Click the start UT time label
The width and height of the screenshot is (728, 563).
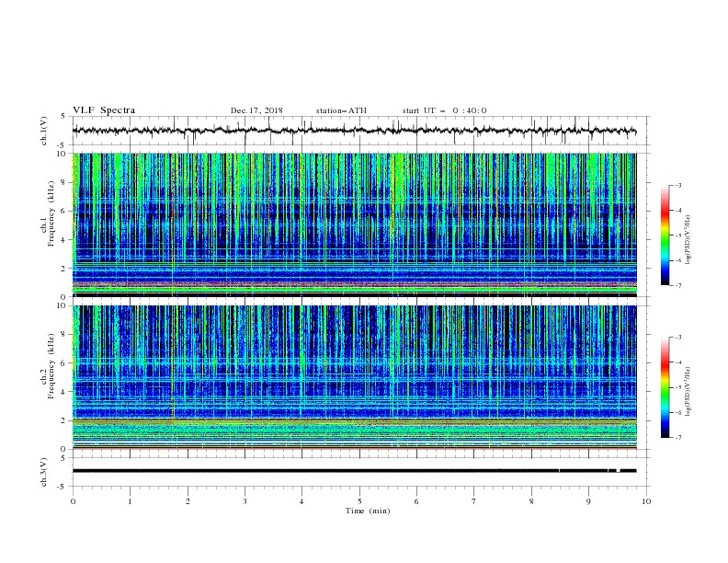(x=444, y=110)
